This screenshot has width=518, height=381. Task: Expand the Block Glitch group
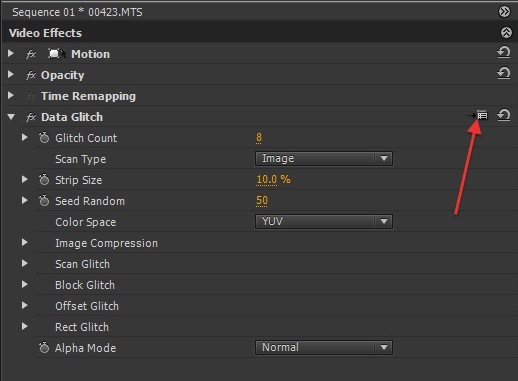point(24,284)
